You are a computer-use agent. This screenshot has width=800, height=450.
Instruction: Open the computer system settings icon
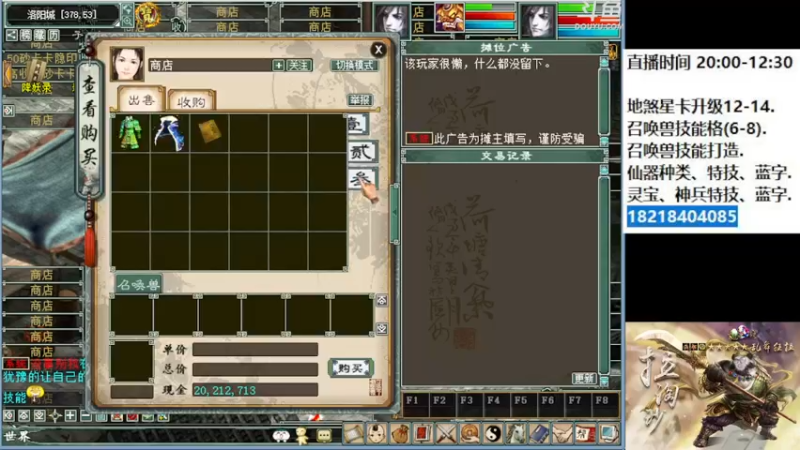point(608,434)
